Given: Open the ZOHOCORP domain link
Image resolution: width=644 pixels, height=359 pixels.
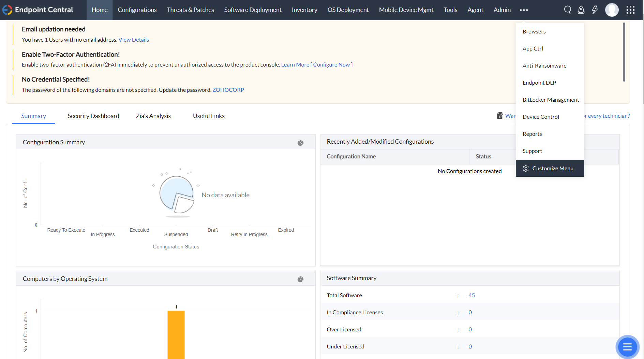Looking at the screenshot, I should click(x=228, y=90).
